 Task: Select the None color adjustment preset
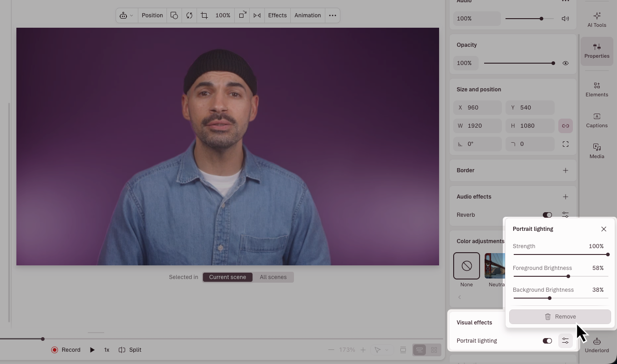(x=466, y=266)
